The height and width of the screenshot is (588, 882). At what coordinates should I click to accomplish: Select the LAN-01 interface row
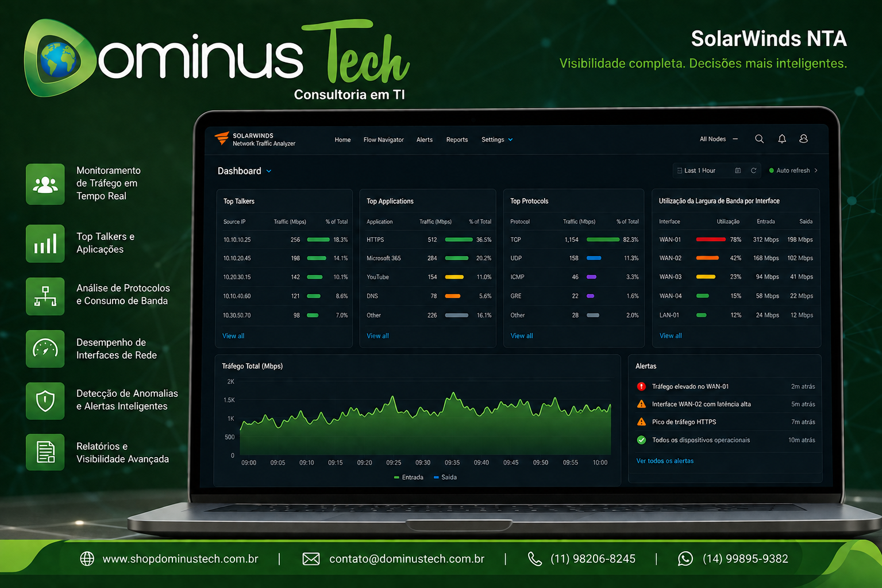(736, 315)
